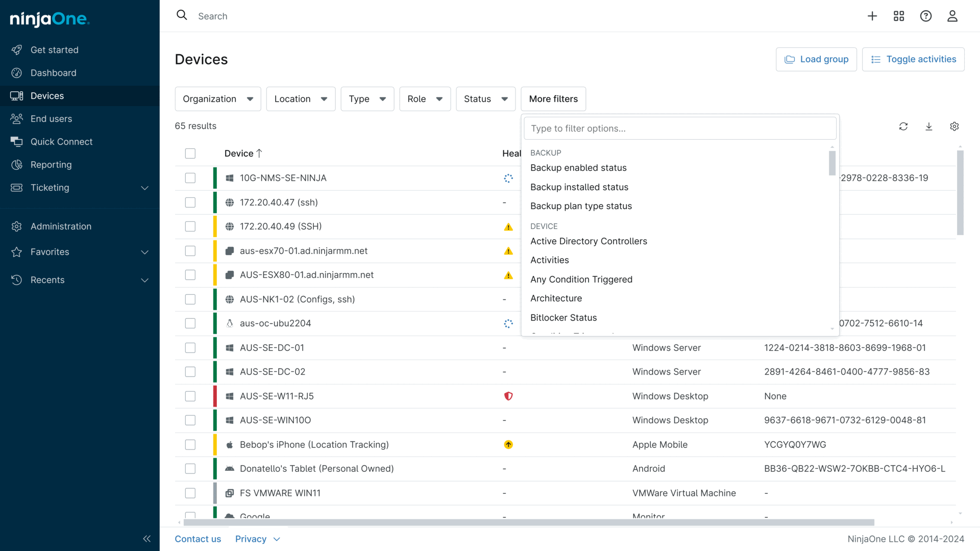Open the help question mark icon
This screenshot has height=551, width=980.
926,16
